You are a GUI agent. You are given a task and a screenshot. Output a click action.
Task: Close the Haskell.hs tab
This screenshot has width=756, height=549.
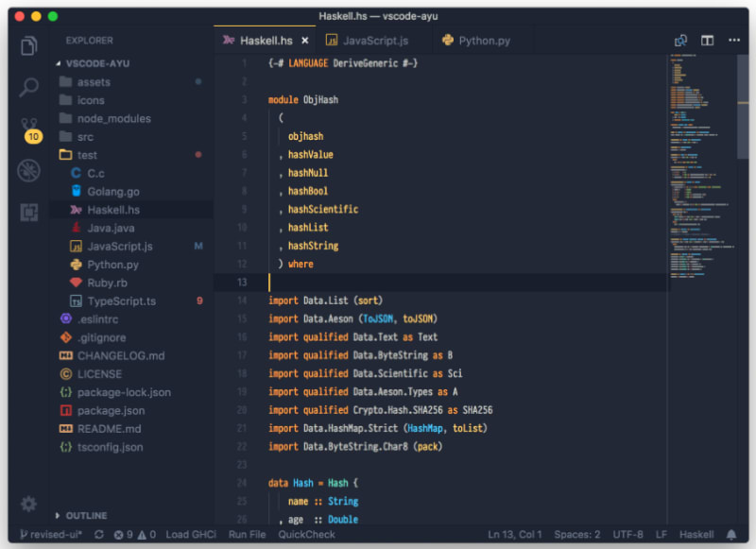(304, 41)
